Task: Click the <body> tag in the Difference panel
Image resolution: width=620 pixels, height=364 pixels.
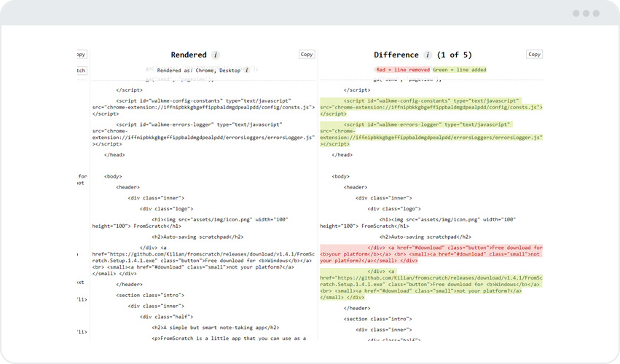Action: [341, 177]
